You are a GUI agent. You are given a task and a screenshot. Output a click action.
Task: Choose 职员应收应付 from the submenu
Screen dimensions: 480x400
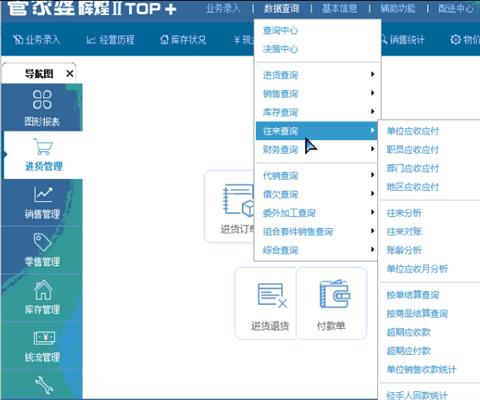[x=413, y=150]
